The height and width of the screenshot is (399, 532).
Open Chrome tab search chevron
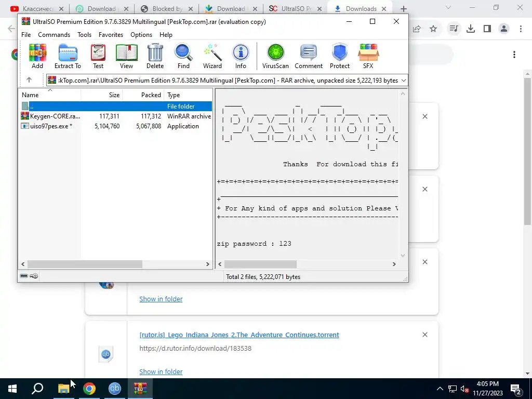448,7
